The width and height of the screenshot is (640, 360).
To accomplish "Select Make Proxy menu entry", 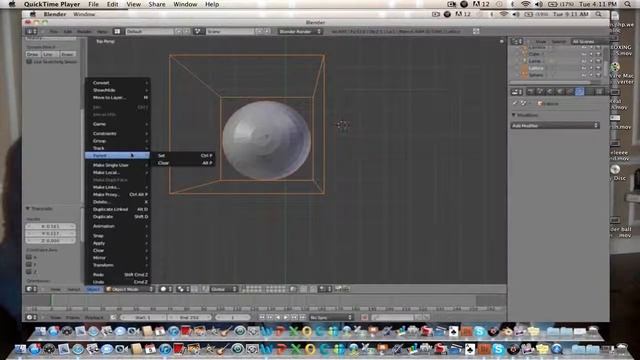I will pos(118,195).
